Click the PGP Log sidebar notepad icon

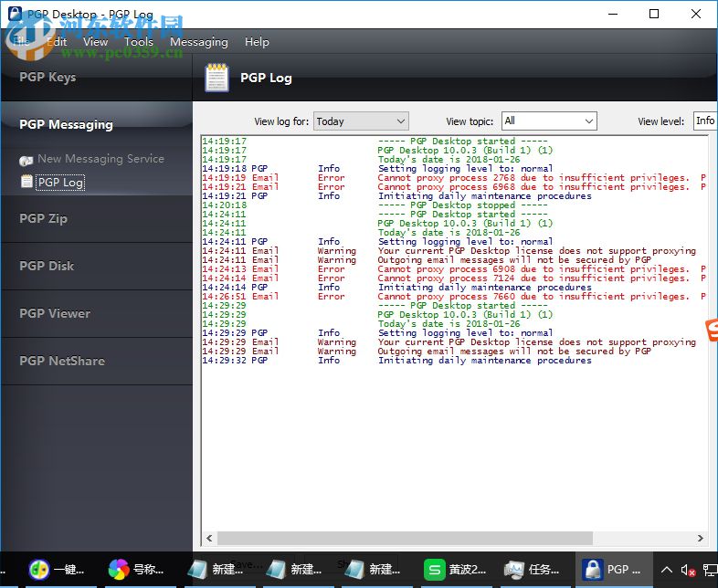26,182
